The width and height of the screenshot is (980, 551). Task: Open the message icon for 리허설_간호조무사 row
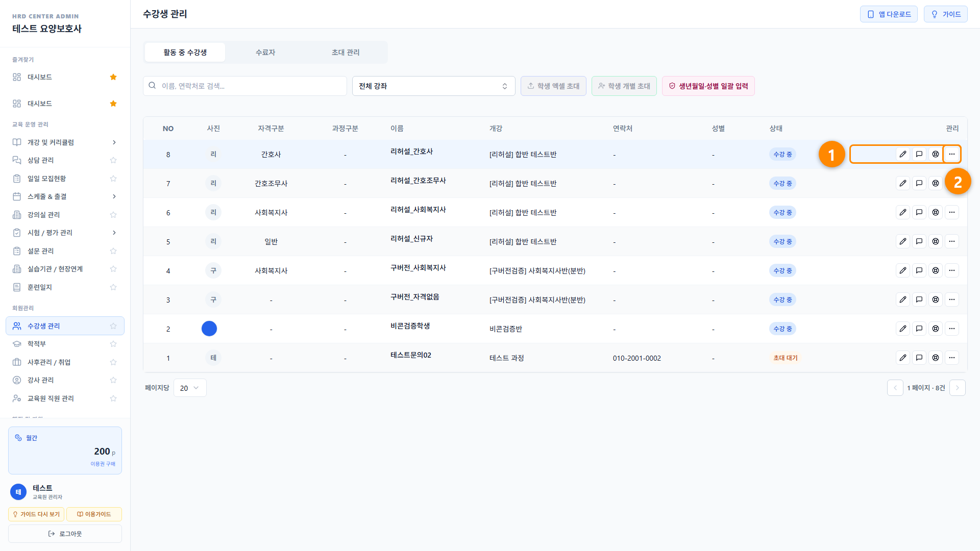pos(919,183)
